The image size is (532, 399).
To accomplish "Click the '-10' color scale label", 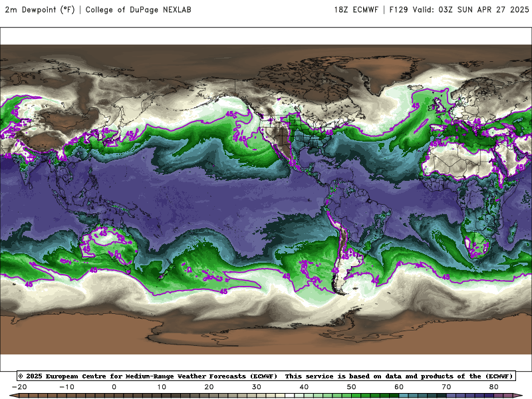I will [66, 387].
